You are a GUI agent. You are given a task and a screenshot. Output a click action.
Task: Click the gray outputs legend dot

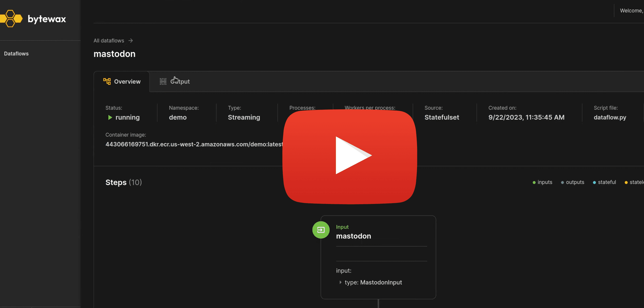coord(562,183)
